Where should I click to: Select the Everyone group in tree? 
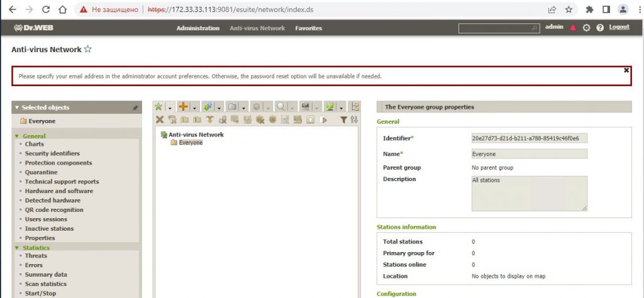[191, 143]
